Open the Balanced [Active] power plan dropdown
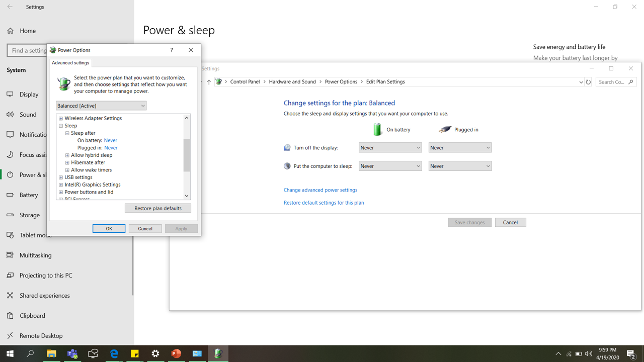Viewport: 644px width, 362px height. point(101,105)
